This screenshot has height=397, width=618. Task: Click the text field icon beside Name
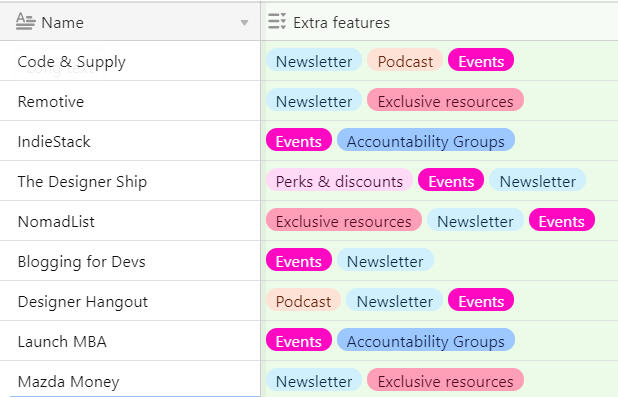pos(26,22)
